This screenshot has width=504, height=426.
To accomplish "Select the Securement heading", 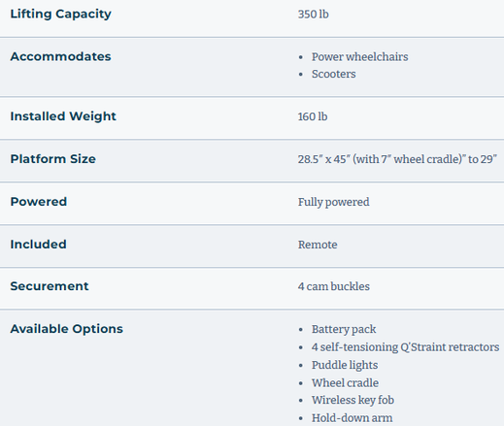I will click(50, 286).
